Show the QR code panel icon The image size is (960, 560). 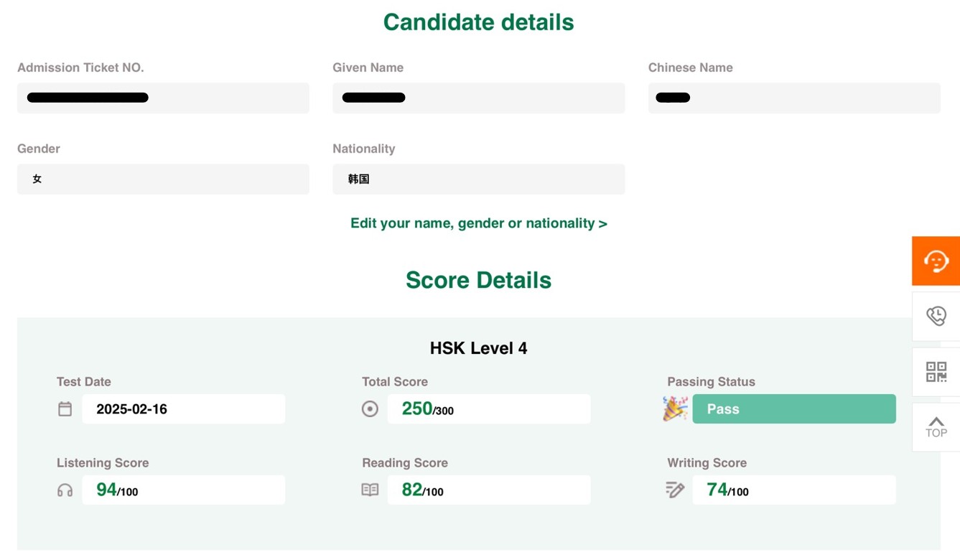coord(936,372)
